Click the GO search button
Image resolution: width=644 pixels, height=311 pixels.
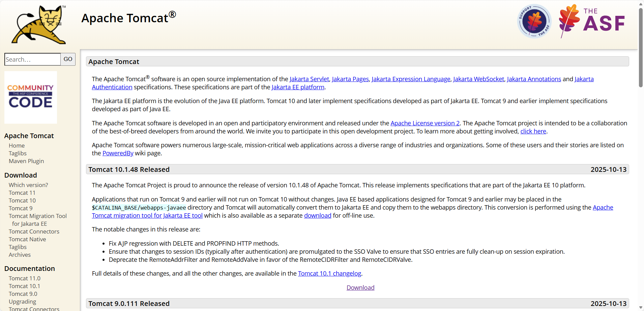tap(68, 59)
